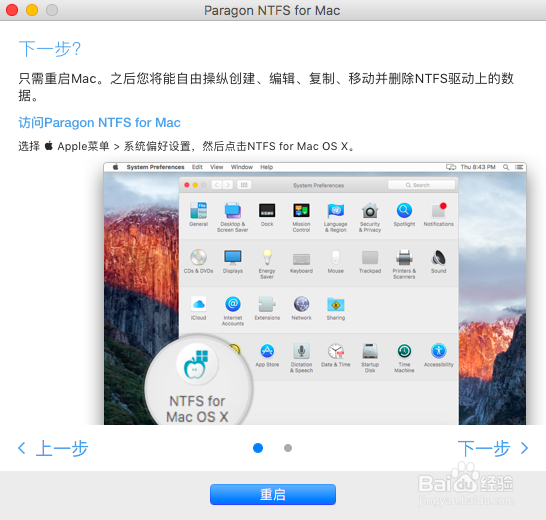Click the 下一步? heading text
The image size is (546, 520).
click(49, 48)
